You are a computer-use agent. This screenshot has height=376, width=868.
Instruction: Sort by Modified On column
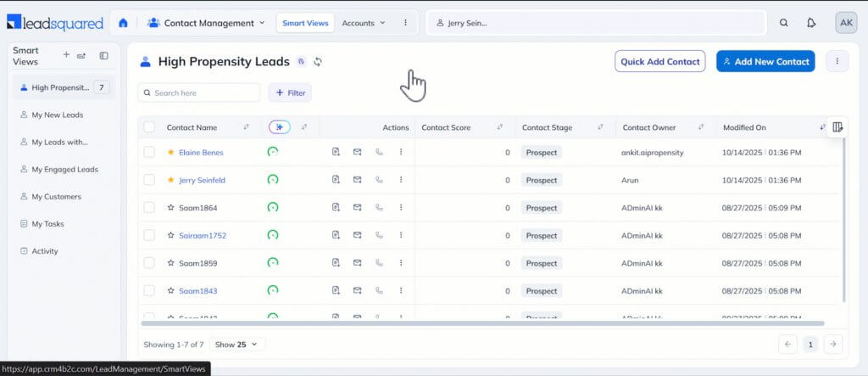tap(822, 127)
